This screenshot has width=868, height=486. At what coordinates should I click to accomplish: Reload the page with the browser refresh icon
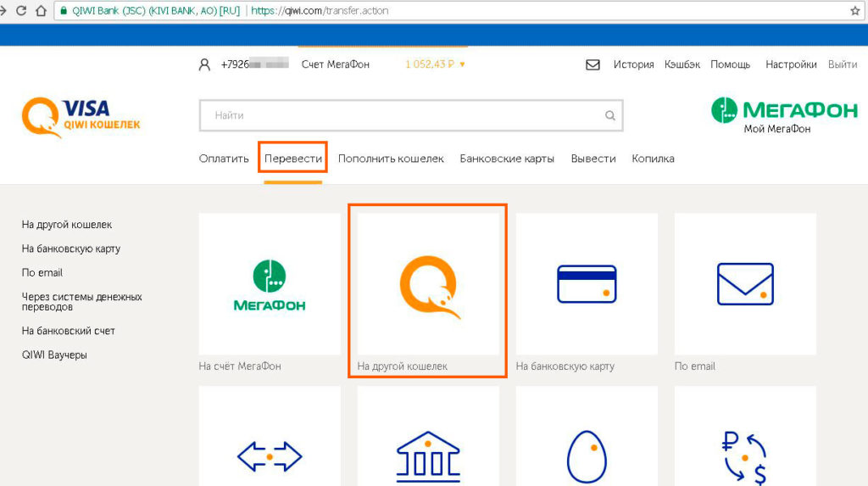(x=21, y=10)
